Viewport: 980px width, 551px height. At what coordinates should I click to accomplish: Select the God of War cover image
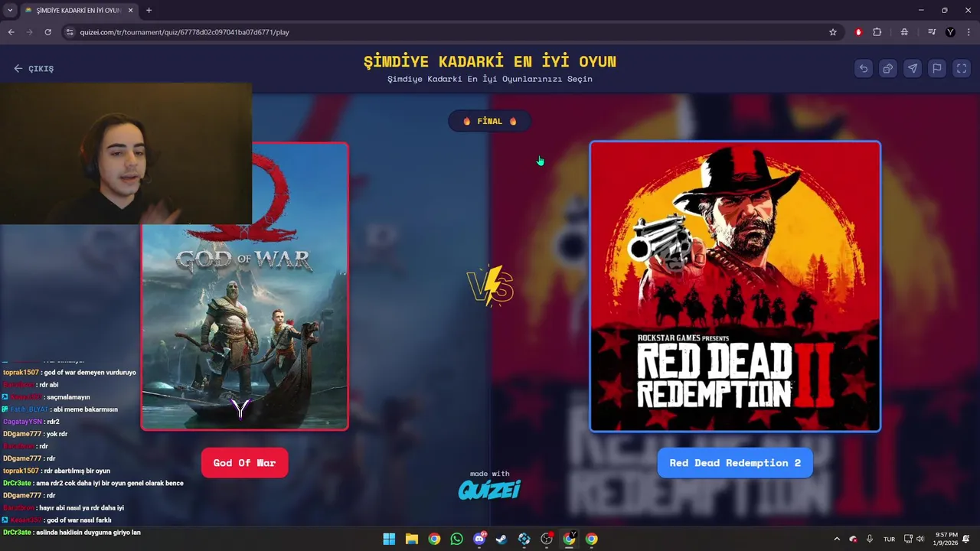click(x=245, y=286)
